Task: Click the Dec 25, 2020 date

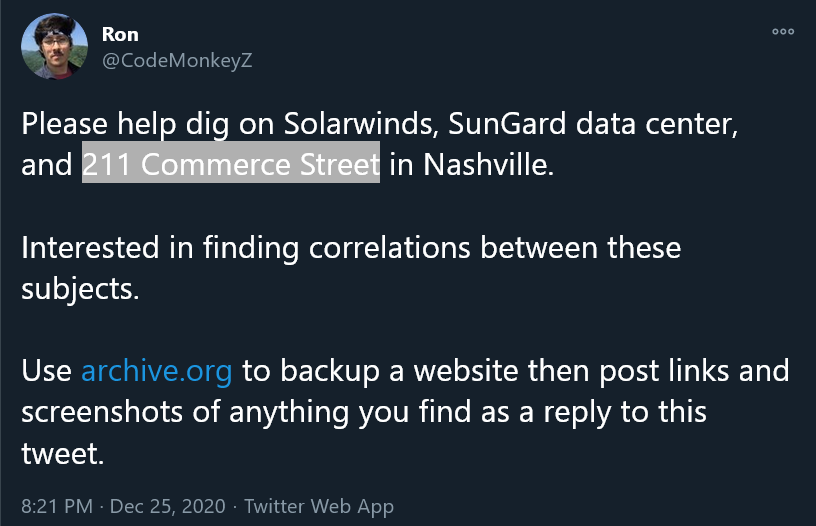Action: tap(167, 507)
